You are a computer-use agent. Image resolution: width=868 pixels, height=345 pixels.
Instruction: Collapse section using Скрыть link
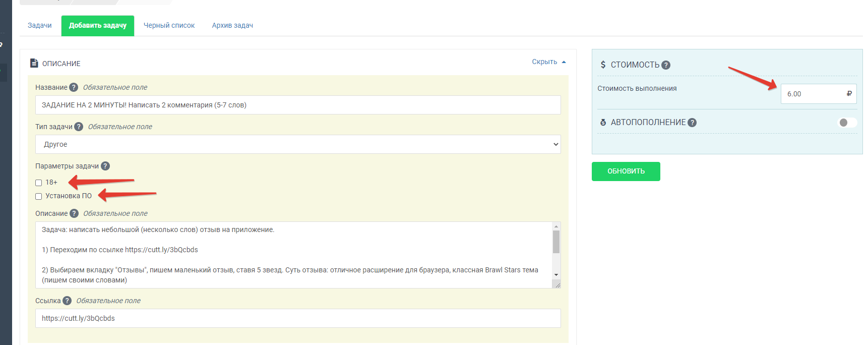pos(548,62)
